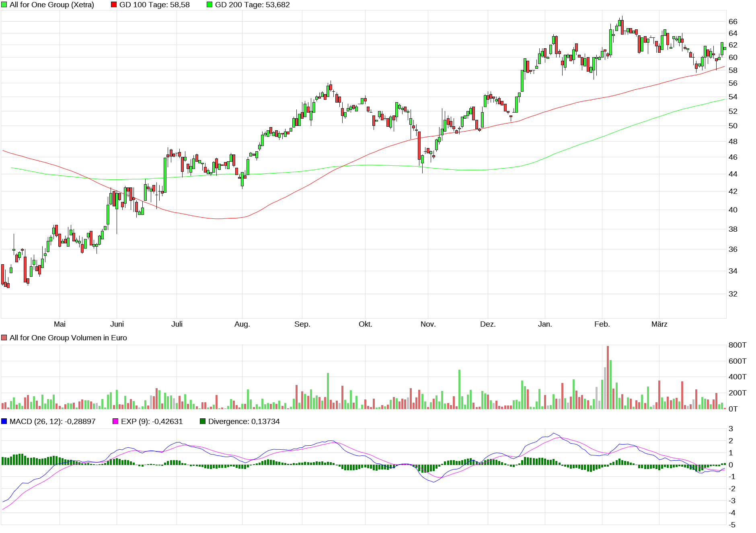Screen dimensions: 756x533
Task: Select the 'GD 200 Tage: 53,682' legend label
Action: [252, 5]
